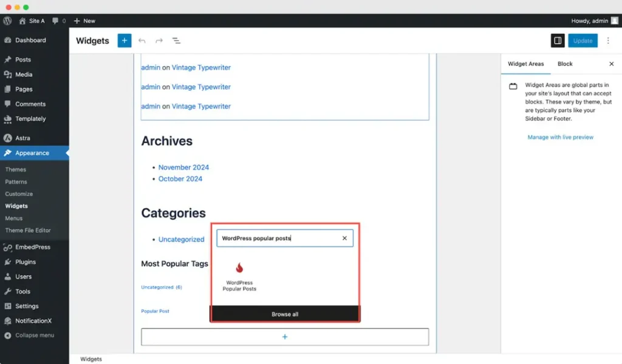Close the Widget Areas settings panel
The height and width of the screenshot is (364, 622).
coord(611,64)
